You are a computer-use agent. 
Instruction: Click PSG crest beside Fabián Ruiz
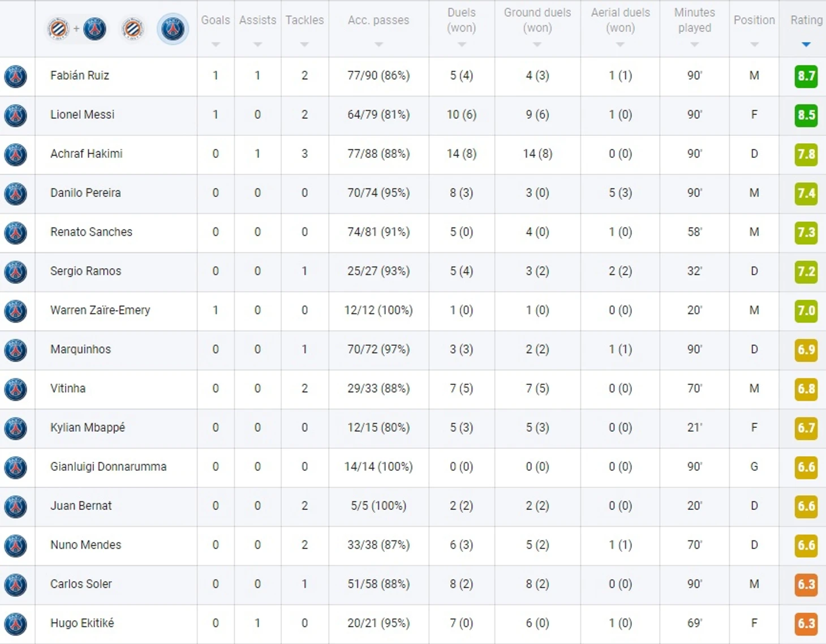[16, 76]
